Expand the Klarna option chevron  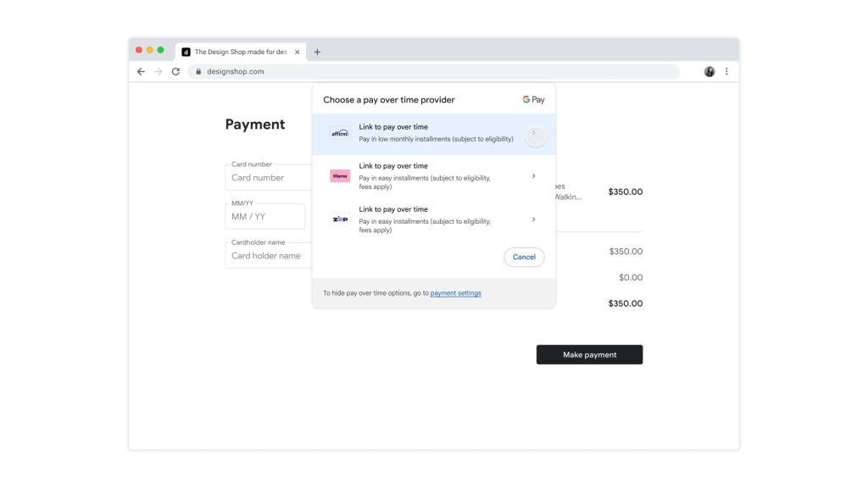tap(533, 176)
